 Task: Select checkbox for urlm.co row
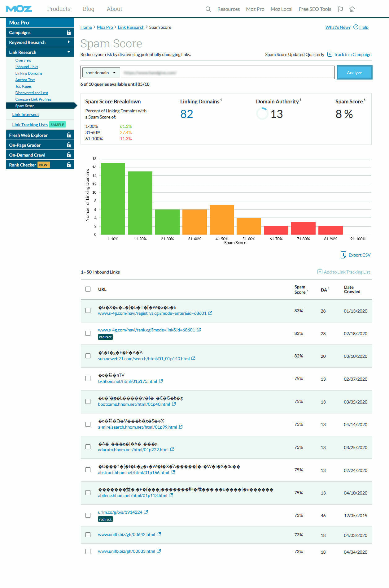tap(88, 515)
